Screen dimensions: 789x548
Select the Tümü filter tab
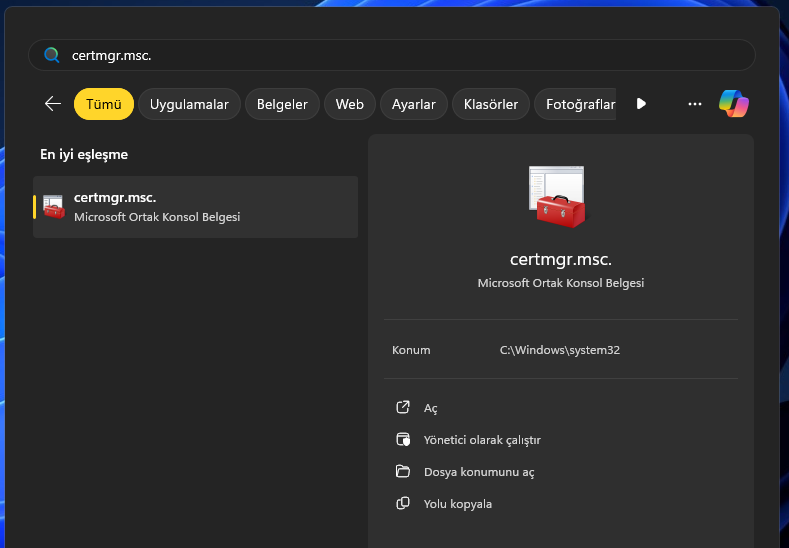coord(104,104)
